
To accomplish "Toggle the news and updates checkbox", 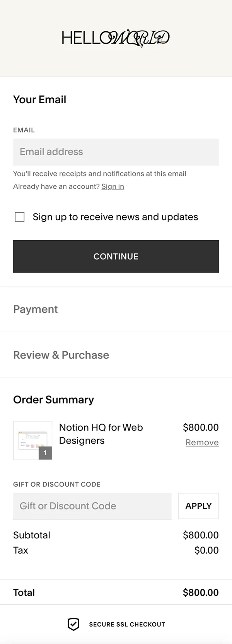I will 20,217.
